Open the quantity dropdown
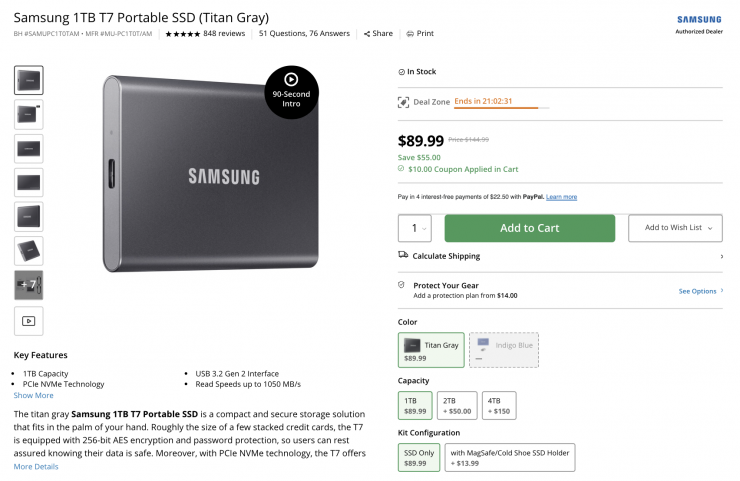The height and width of the screenshot is (481, 740). click(x=414, y=228)
